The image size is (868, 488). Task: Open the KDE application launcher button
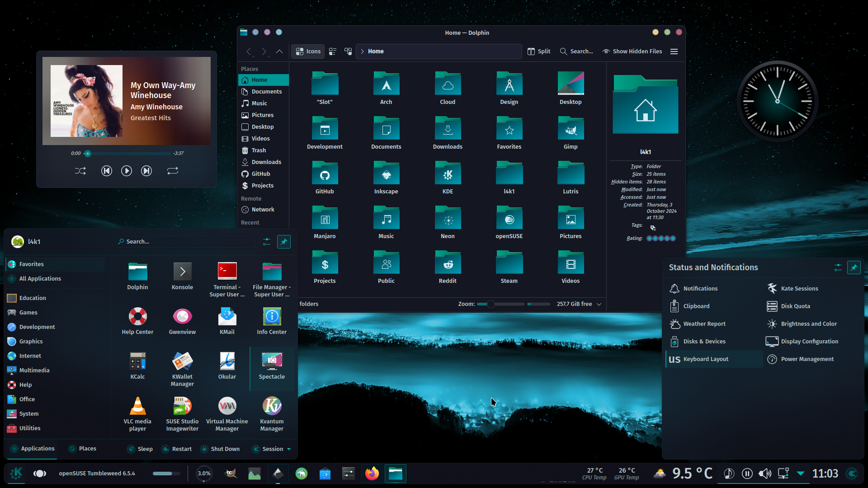click(x=16, y=474)
